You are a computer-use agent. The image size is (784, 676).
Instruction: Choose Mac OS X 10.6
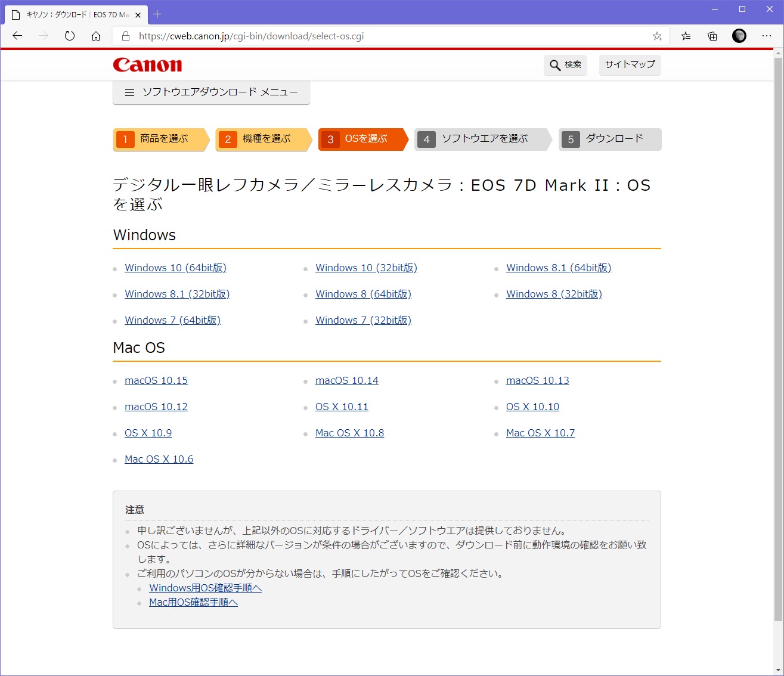click(159, 459)
